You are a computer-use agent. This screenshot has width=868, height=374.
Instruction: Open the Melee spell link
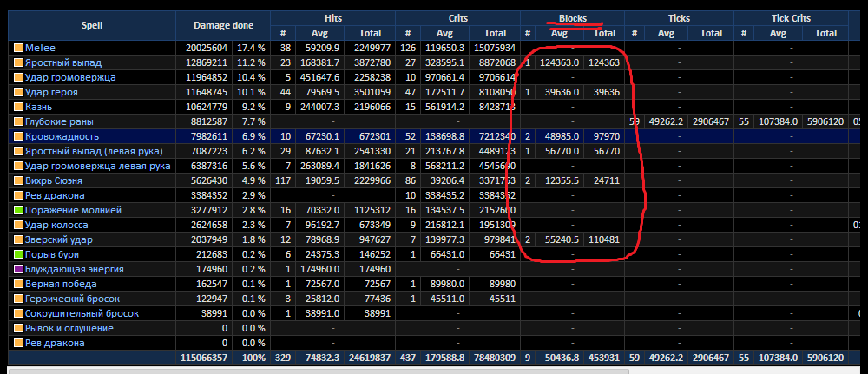pos(40,48)
